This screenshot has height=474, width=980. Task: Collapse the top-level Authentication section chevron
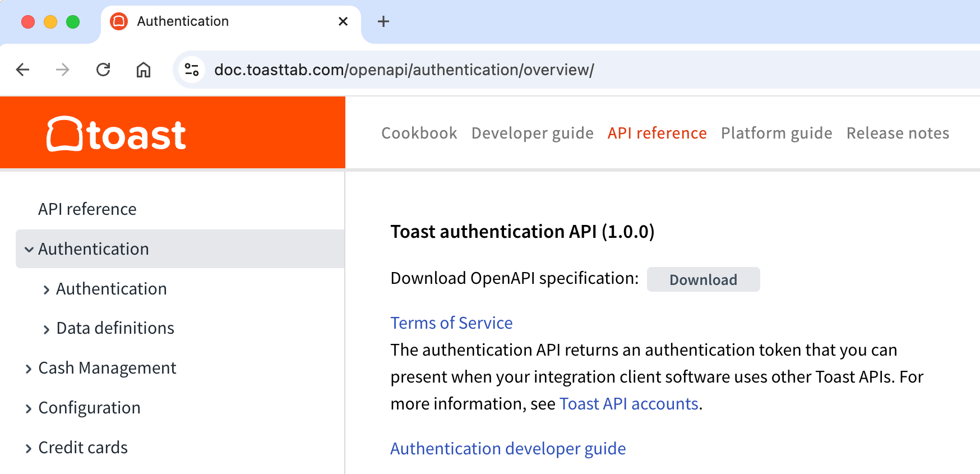(29, 250)
